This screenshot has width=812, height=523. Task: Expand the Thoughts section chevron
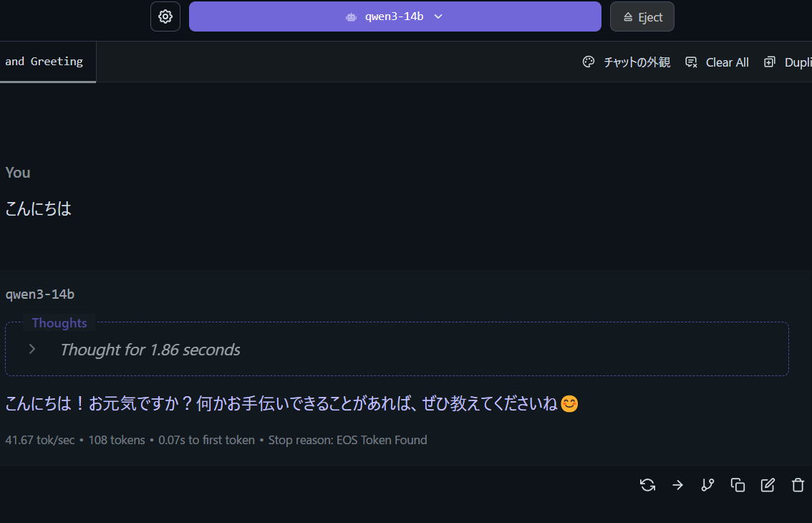tap(32, 349)
